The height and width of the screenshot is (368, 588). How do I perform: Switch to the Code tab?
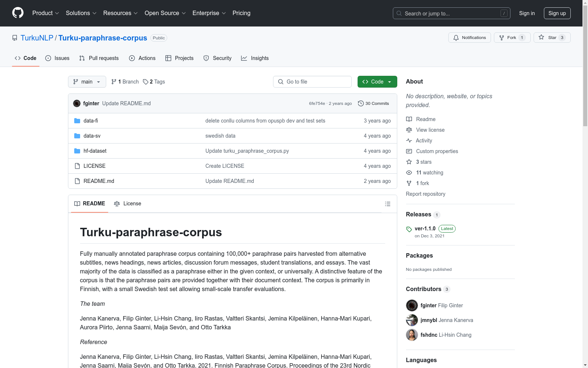point(26,58)
